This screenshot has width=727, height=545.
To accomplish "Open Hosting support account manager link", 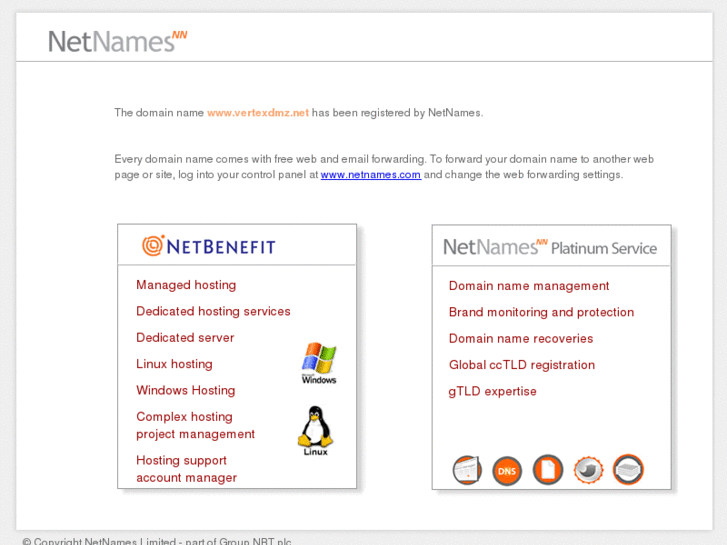I will 186,469.
